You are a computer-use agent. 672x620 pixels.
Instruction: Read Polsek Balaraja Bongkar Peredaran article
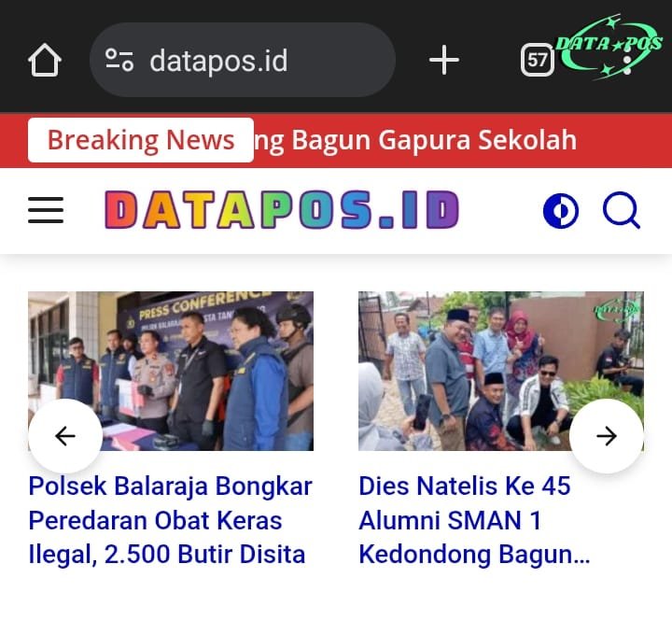(171, 520)
